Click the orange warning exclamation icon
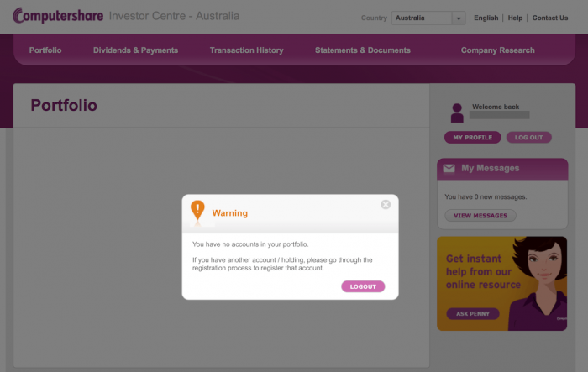 point(197,210)
